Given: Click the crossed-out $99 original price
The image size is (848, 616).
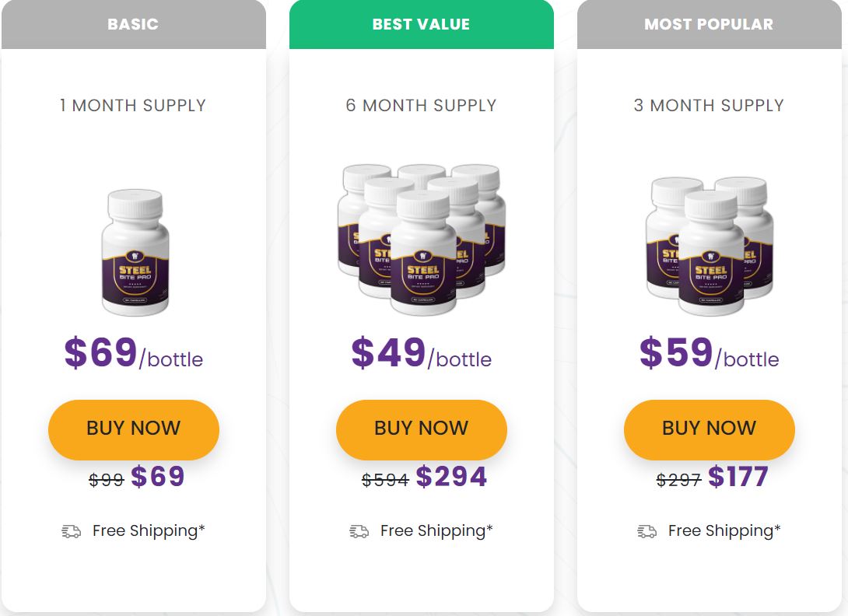Looking at the screenshot, I should point(107,480).
